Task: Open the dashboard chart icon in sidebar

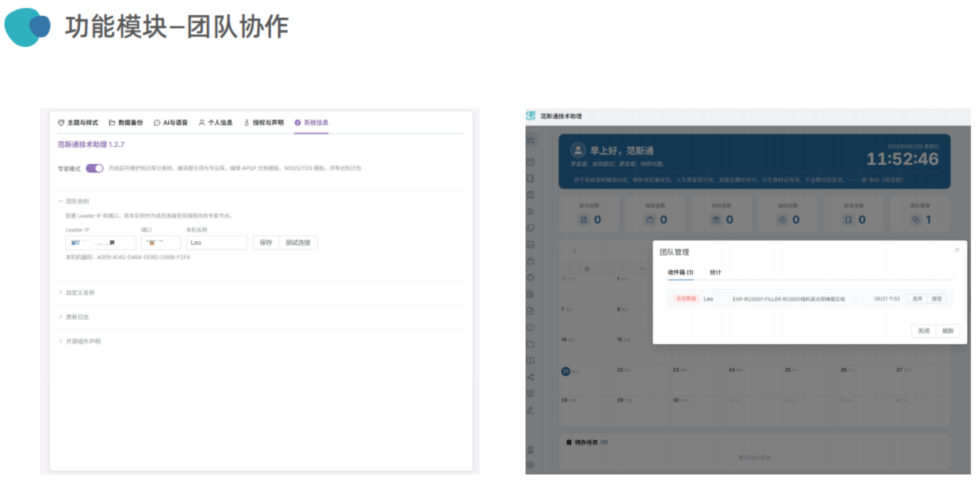Action: coord(530,139)
